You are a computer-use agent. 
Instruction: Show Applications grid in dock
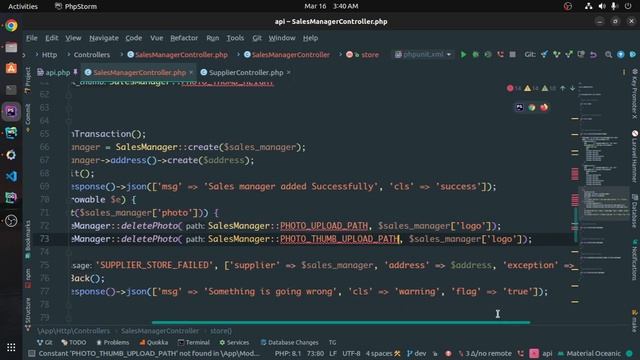11,347
